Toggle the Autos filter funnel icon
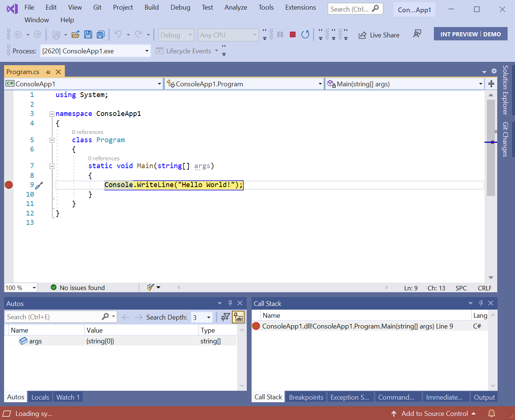Screen dimensions: 515x420 (225, 317)
